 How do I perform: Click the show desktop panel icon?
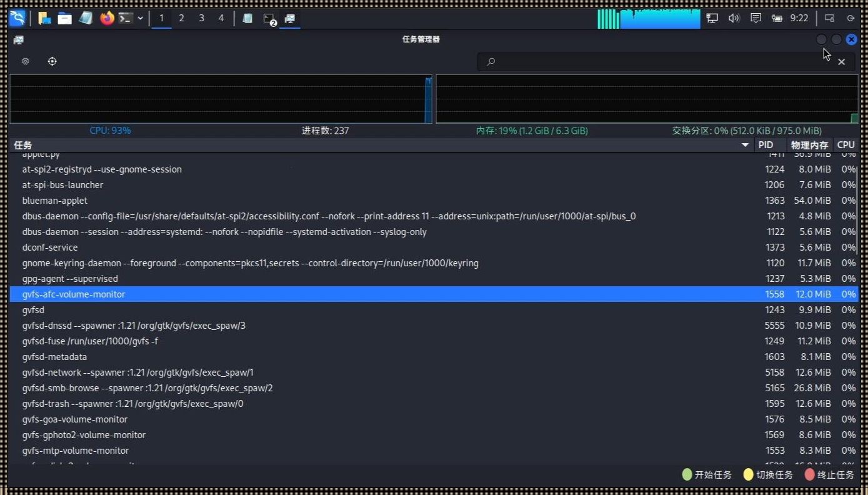coord(44,18)
